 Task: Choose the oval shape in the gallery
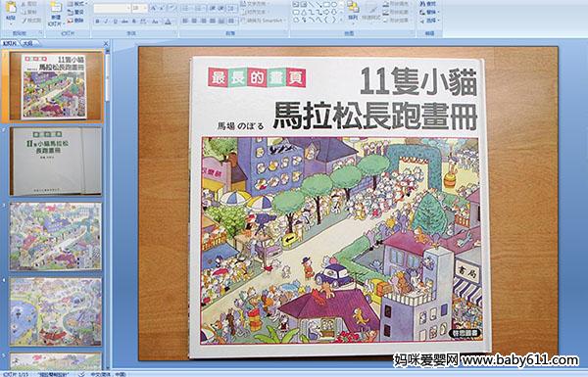pos(333,5)
